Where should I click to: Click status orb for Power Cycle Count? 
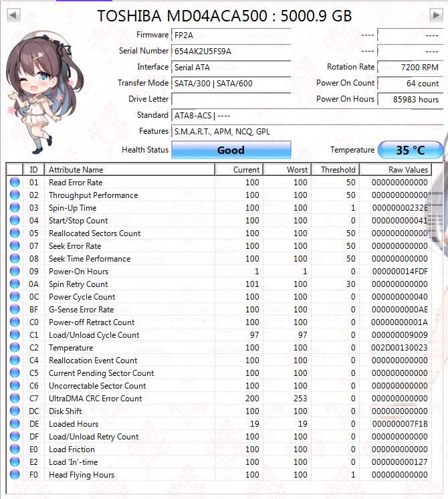15,296
